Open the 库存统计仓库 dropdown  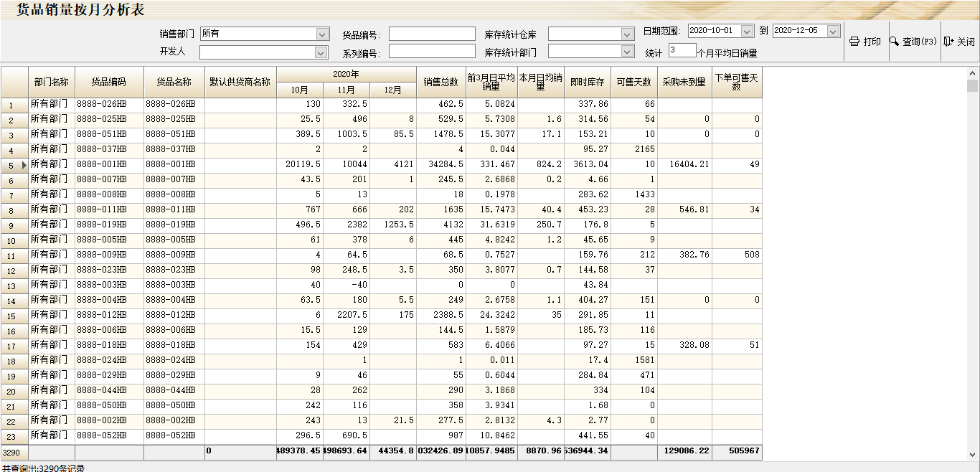(627, 34)
